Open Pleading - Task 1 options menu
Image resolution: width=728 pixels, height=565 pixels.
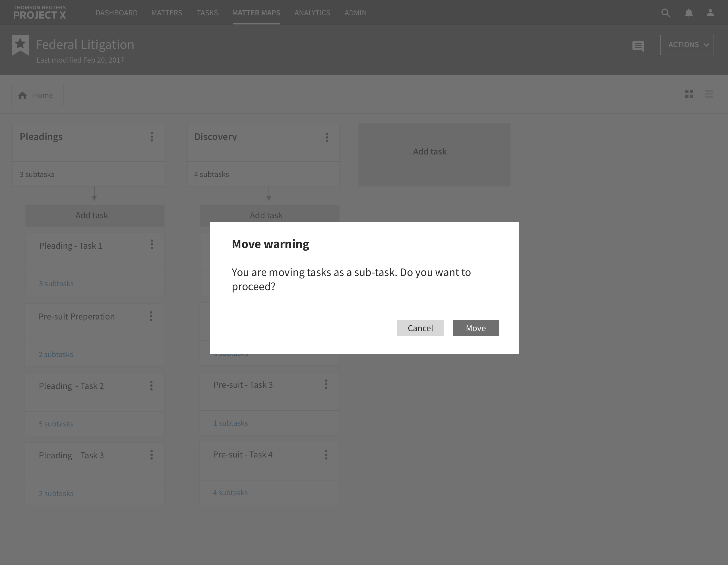pyautogui.click(x=152, y=244)
